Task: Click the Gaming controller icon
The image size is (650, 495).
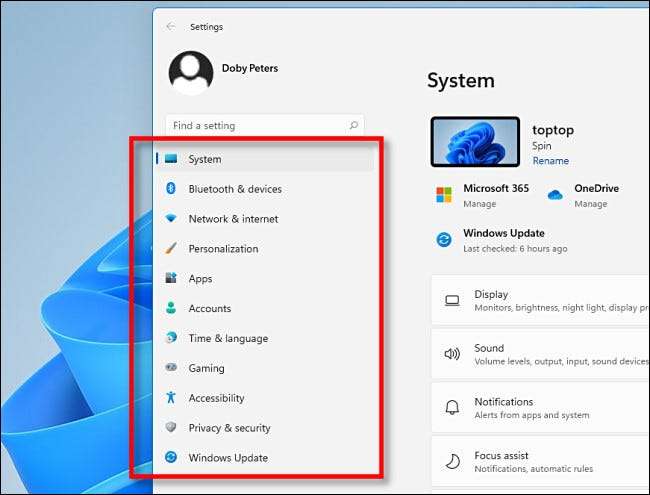Action: [x=170, y=368]
